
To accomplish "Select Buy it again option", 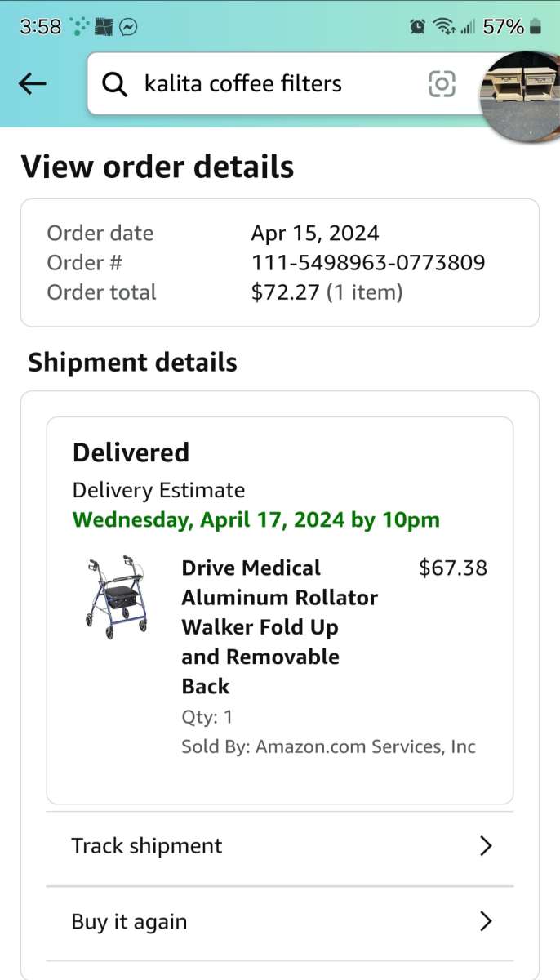I will (x=129, y=921).
